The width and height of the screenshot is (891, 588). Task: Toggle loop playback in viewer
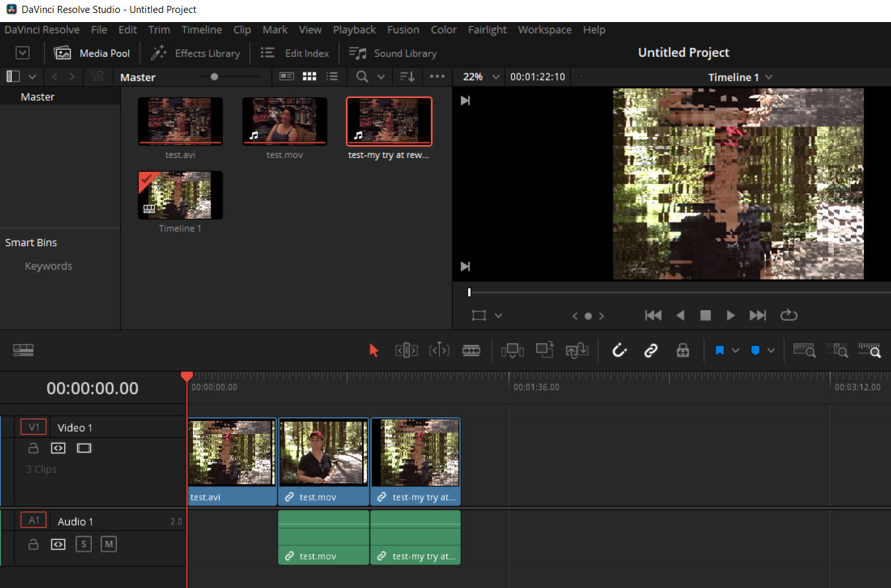coord(789,315)
